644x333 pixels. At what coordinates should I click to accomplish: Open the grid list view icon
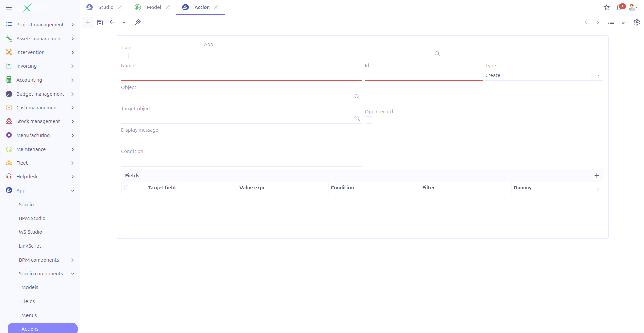[x=611, y=22]
